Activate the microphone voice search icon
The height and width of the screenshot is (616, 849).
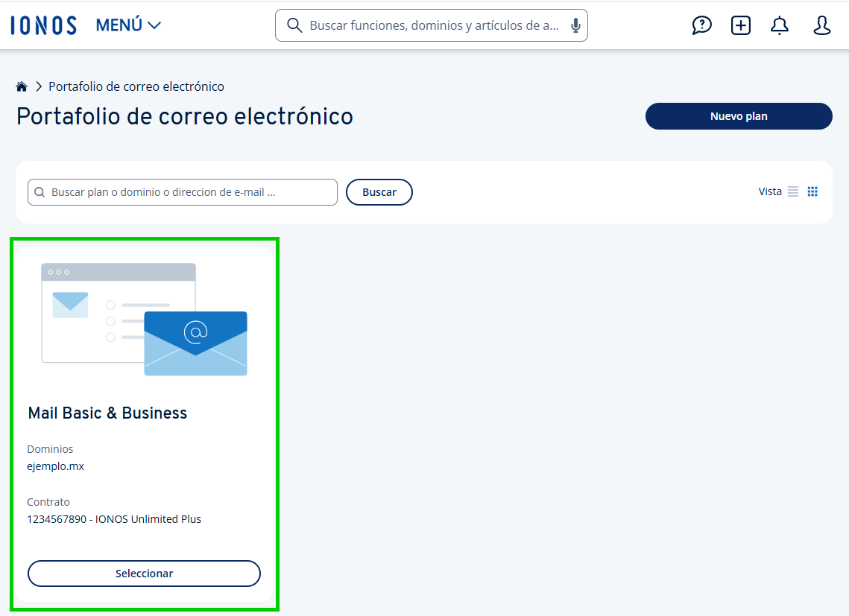click(575, 25)
